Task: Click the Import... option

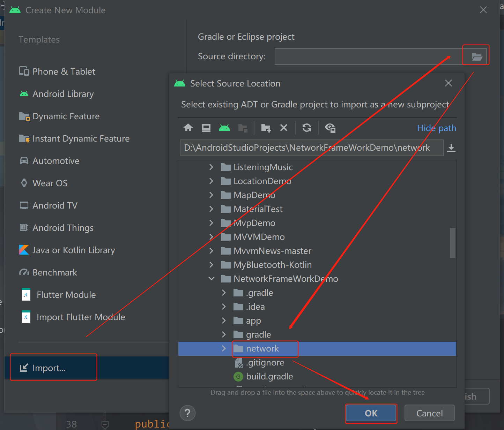Action: click(87, 368)
